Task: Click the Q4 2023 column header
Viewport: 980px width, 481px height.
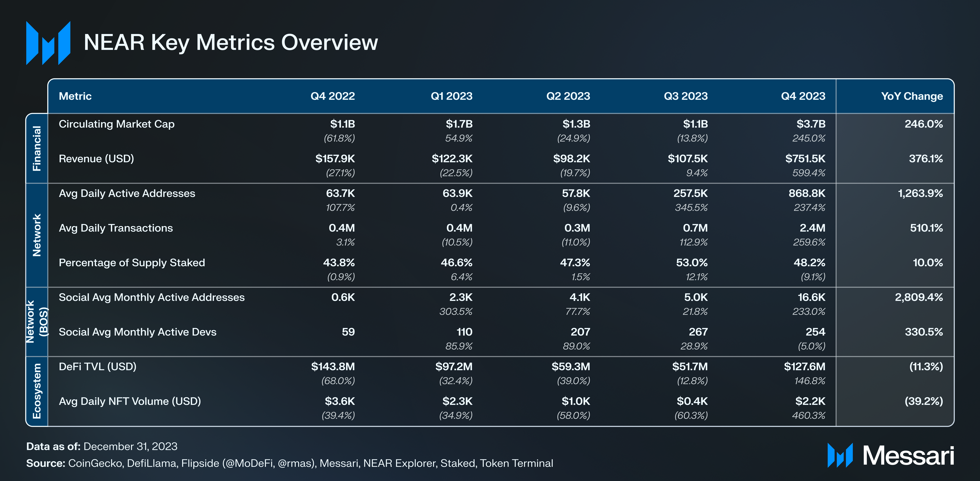Action: click(x=803, y=96)
